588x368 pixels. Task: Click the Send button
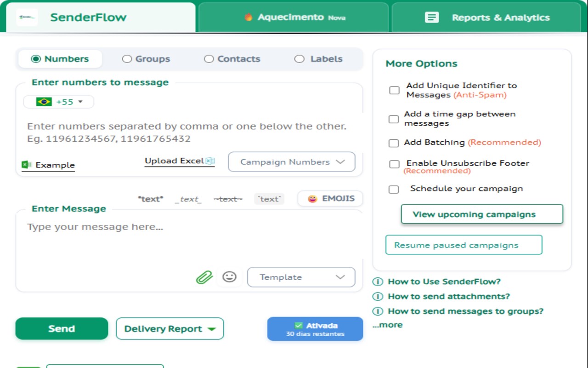click(x=62, y=329)
